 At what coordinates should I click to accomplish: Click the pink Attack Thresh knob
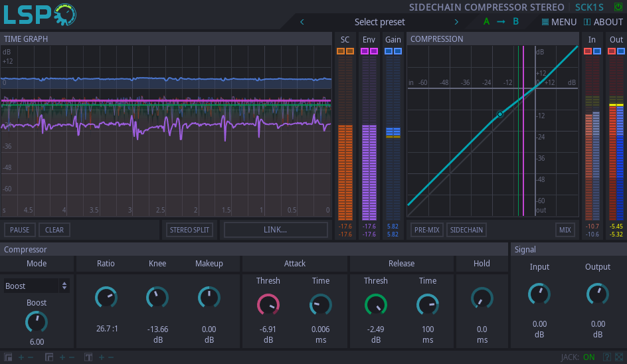pyautogui.click(x=268, y=305)
